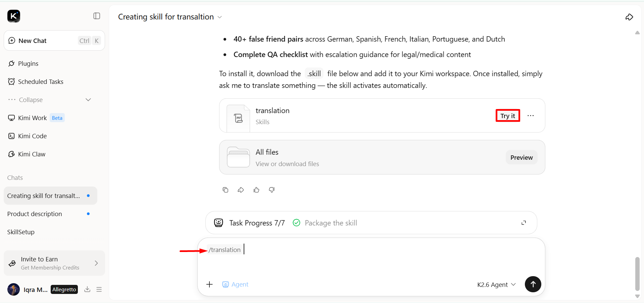Image resolution: width=644 pixels, height=303 pixels.
Task: Send message with the arrow button
Action: [x=533, y=284]
